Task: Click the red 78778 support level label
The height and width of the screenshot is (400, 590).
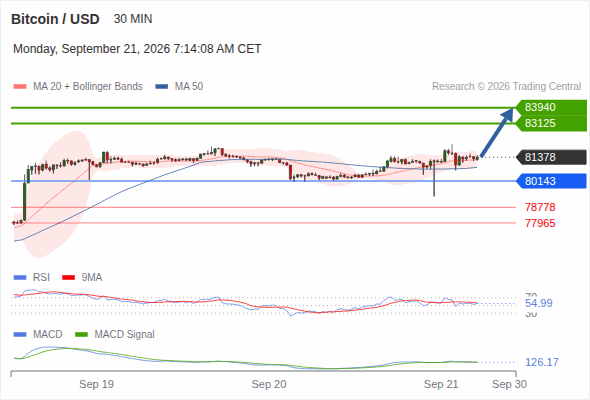Action: click(x=540, y=207)
